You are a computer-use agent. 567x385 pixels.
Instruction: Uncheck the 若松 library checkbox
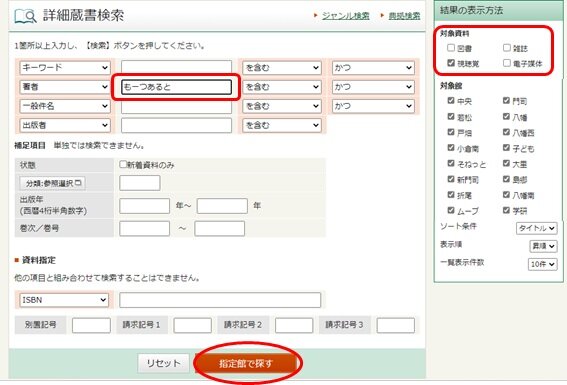(x=451, y=116)
